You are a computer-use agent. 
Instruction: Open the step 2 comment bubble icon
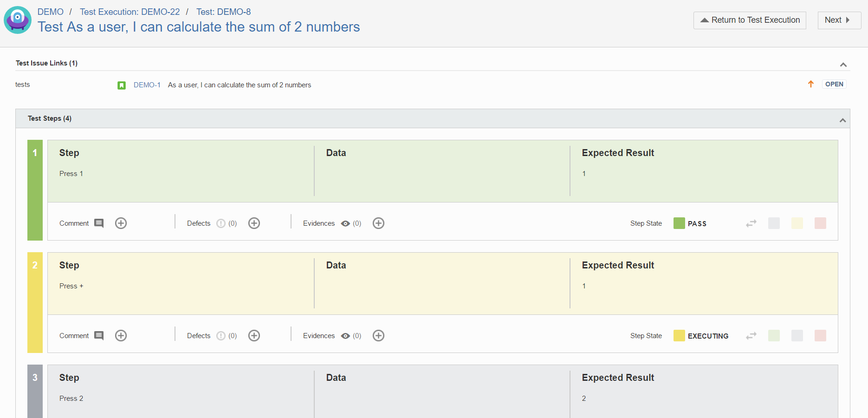[x=99, y=336]
